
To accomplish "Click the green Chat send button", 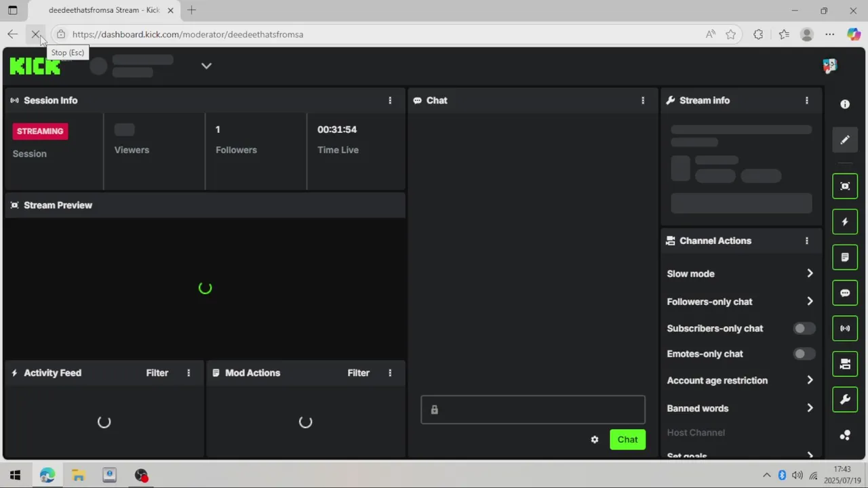I will 627,439.
